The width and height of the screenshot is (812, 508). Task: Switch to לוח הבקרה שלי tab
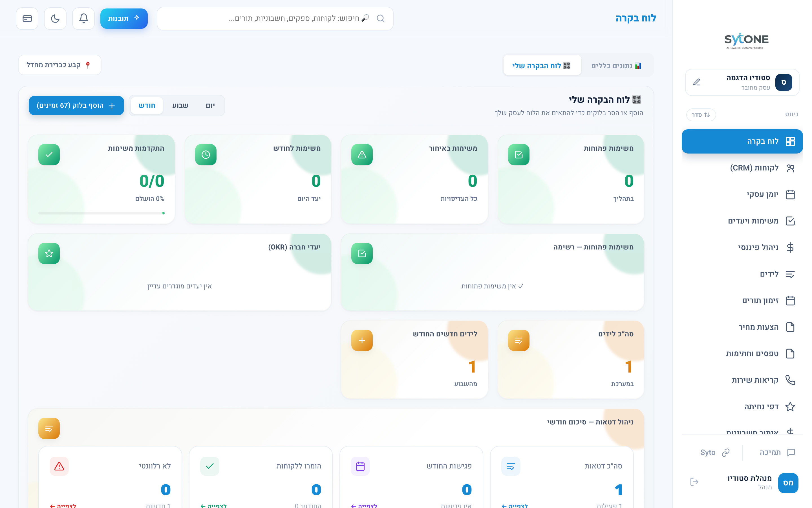click(542, 65)
